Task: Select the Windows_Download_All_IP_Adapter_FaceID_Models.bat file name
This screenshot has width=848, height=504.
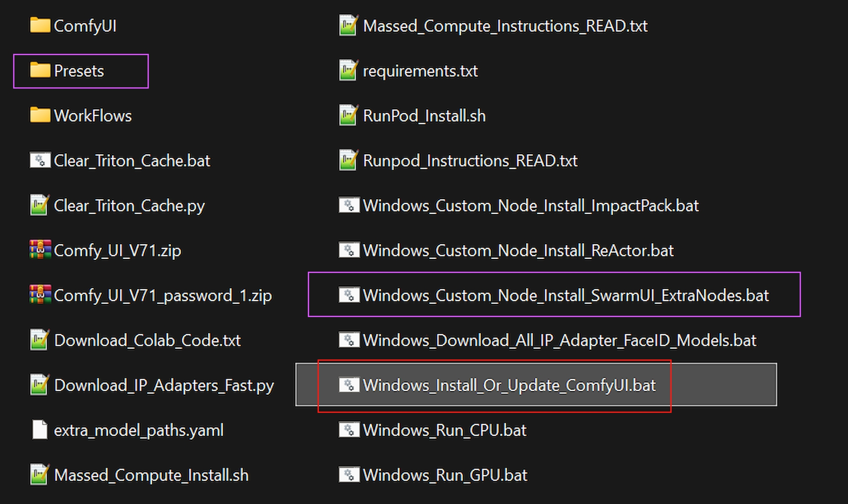Action: pos(560,341)
